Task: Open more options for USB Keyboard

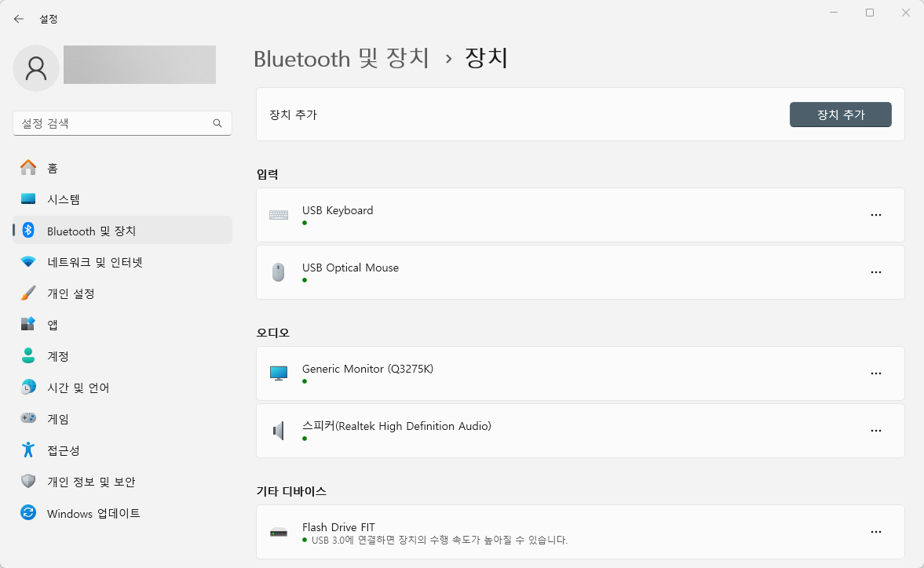Action: click(875, 215)
